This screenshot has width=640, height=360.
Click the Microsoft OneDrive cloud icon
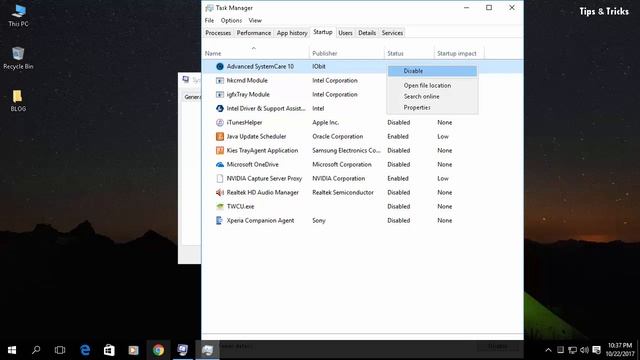click(x=220, y=164)
